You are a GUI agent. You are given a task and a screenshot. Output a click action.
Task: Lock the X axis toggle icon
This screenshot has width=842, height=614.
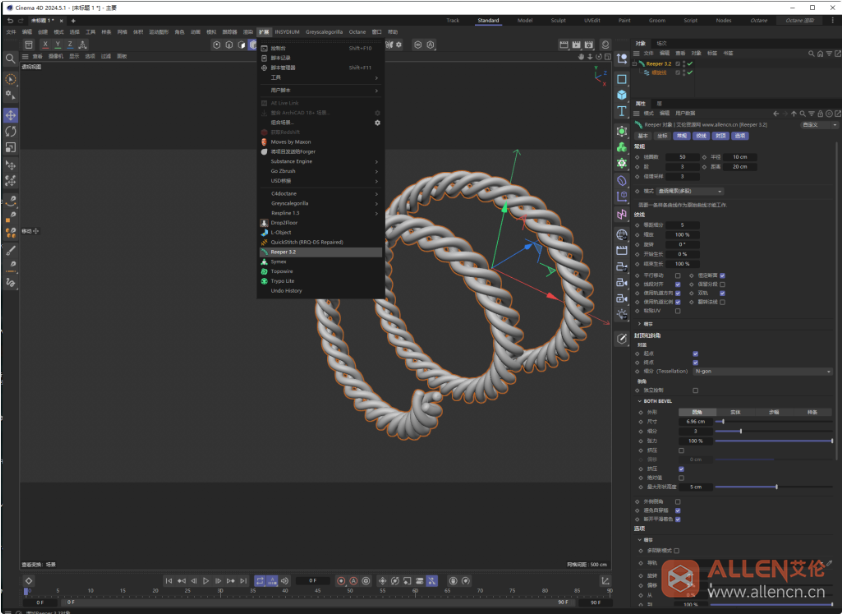45,45
